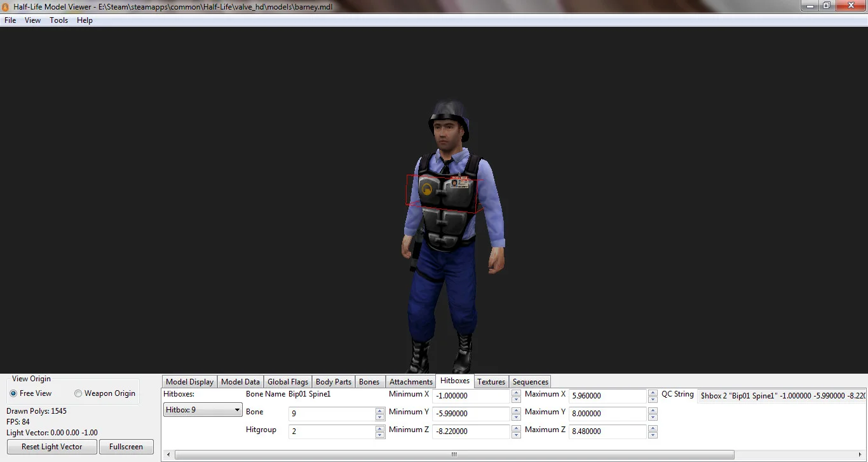Decrement Maximum Z with down arrow

[x=653, y=435]
